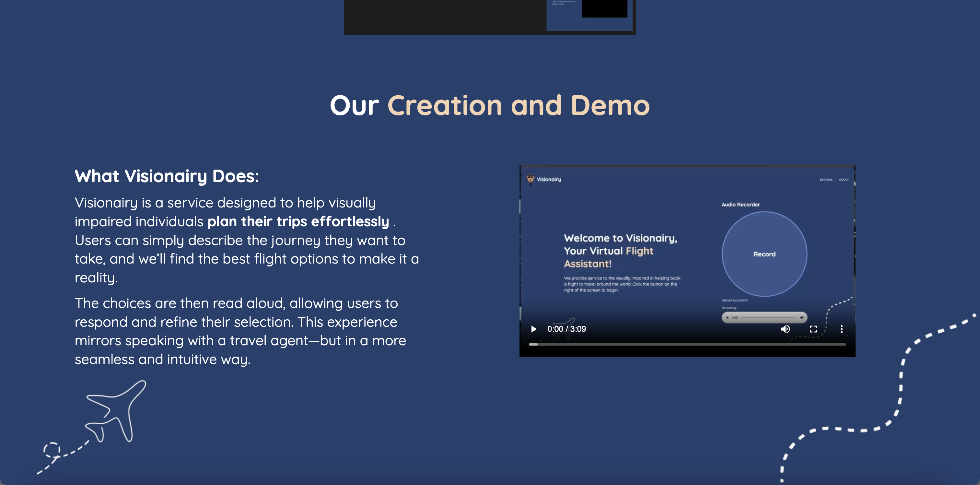Click the demo video progress bar
980x485 pixels.
[x=687, y=344]
